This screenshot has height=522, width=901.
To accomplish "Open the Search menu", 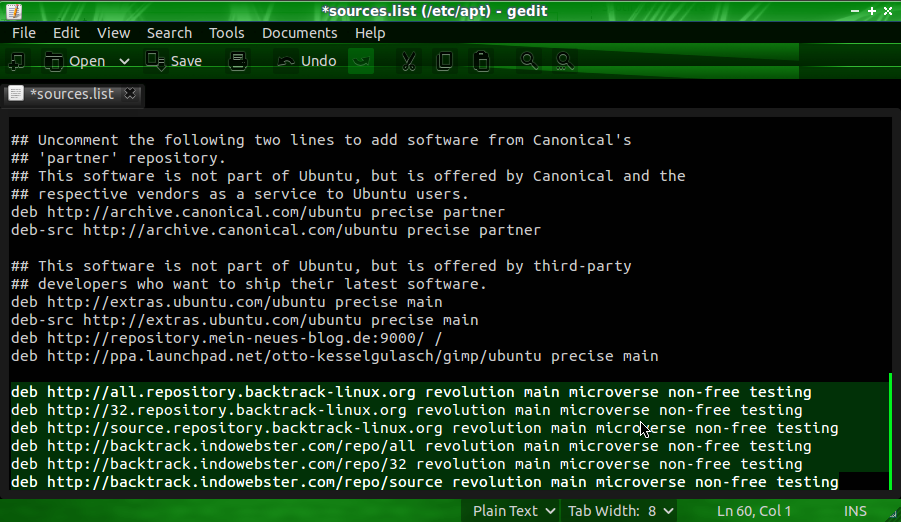I will tap(169, 33).
